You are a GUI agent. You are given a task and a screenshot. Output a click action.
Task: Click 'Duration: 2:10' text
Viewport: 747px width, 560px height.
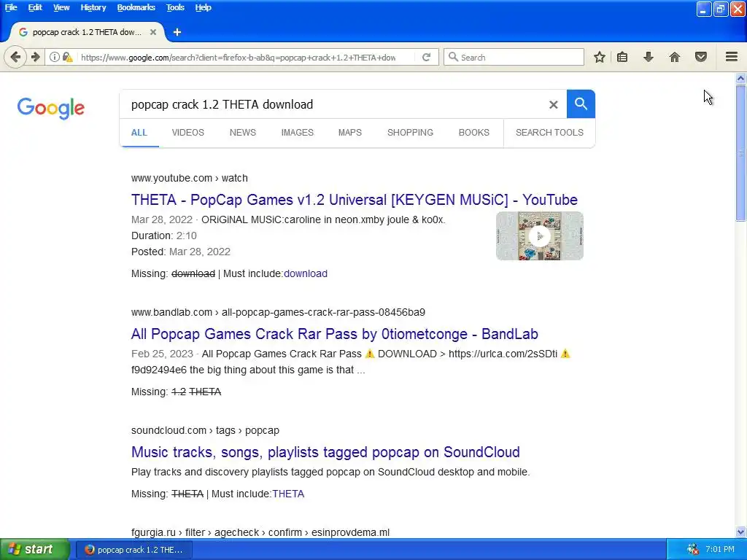164,236
